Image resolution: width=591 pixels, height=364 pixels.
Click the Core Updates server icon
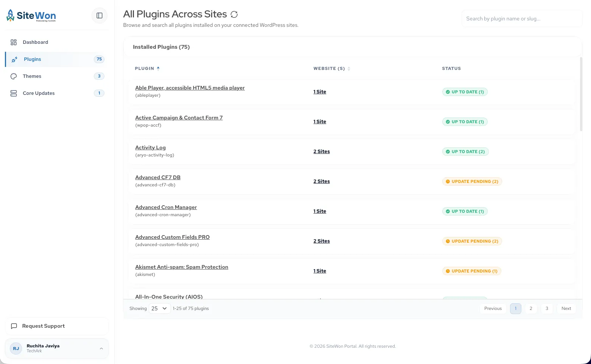click(14, 93)
